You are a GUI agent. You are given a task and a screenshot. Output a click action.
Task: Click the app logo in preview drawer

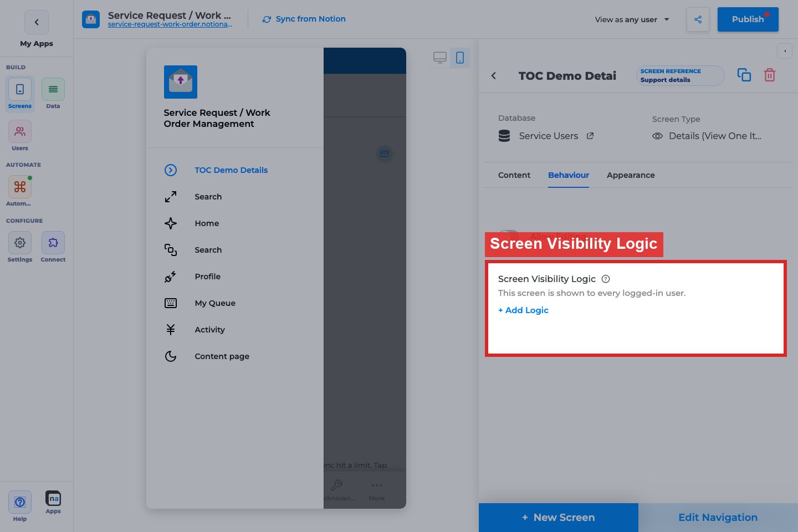coord(181,82)
